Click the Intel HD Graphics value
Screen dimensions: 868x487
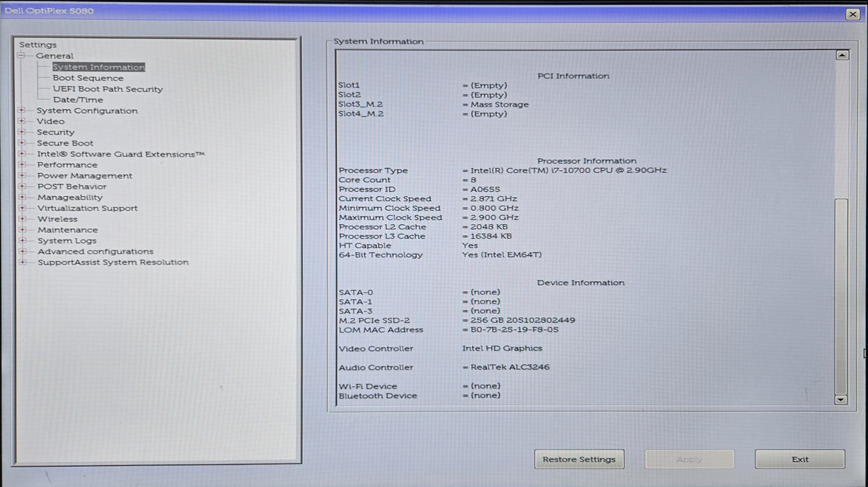coord(502,349)
